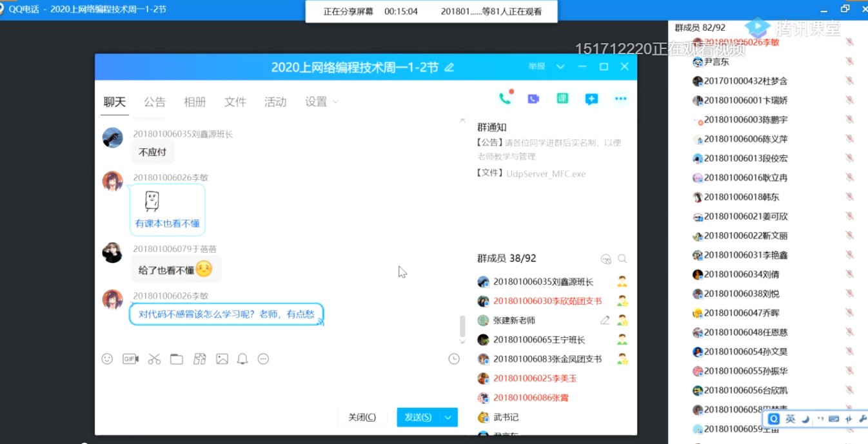Toggle muted mic for 201701000432杜梦含
This screenshot has height=444, width=868.
849,81
